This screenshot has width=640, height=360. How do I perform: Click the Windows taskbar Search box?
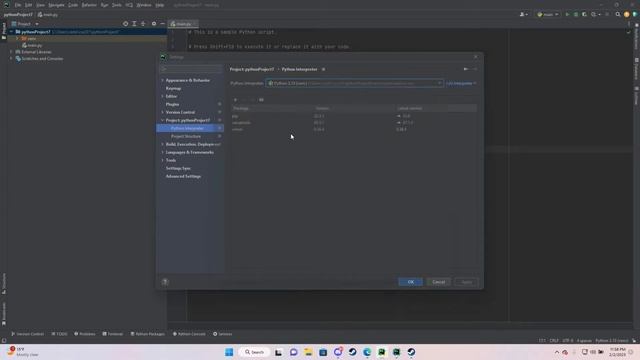[x=254, y=352]
